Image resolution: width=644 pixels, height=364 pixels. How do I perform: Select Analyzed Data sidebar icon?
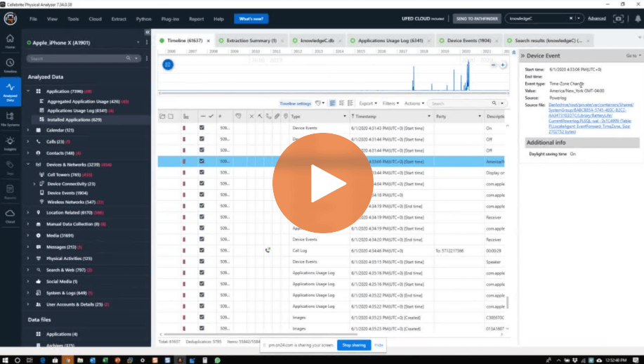(x=11, y=91)
